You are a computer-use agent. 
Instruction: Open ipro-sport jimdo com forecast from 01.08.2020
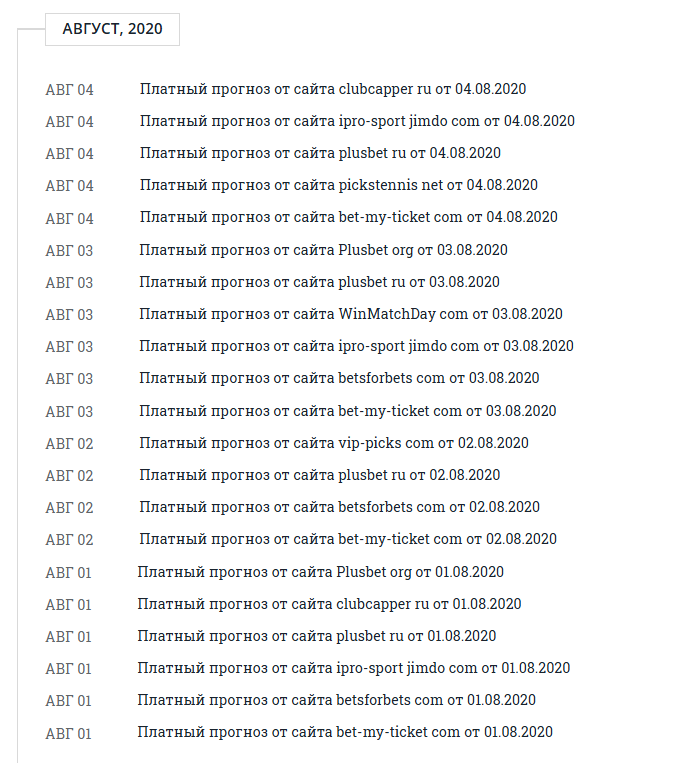point(354,668)
